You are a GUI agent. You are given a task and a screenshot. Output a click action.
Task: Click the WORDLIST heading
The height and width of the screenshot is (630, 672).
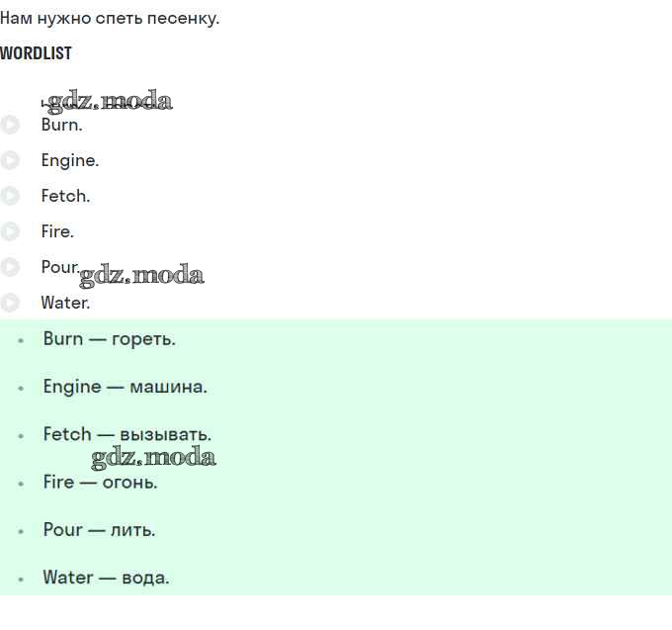36,53
